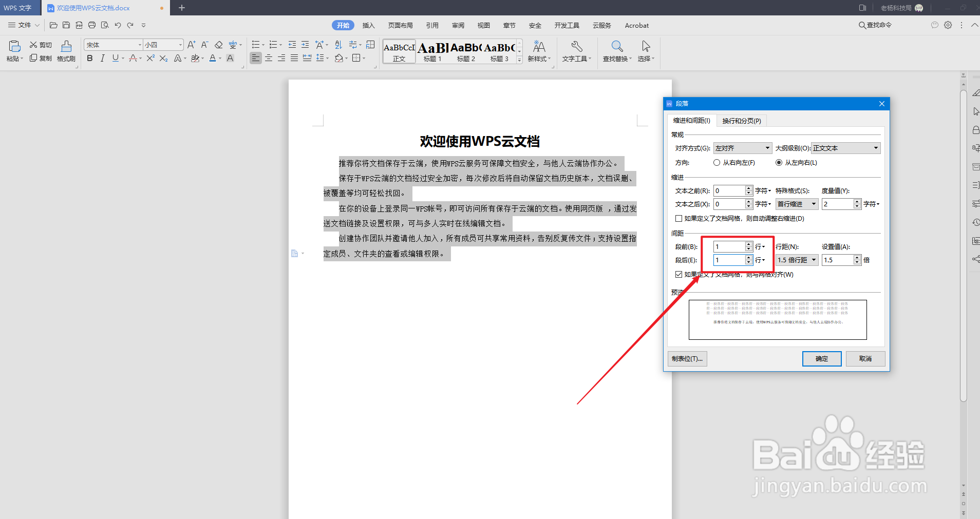980x519 pixels.
Task: Click 设置值 1.5 input field
Action: tap(838, 260)
